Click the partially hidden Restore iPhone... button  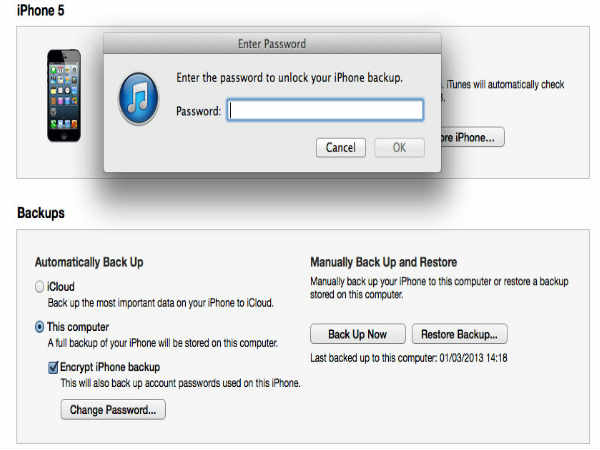click(x=473, y=137)
